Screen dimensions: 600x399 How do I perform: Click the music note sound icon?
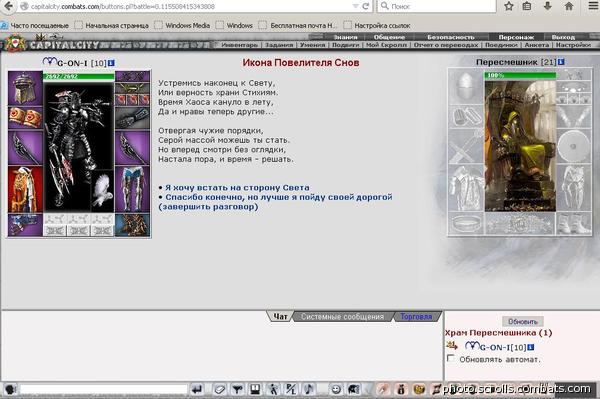[308, 390]
